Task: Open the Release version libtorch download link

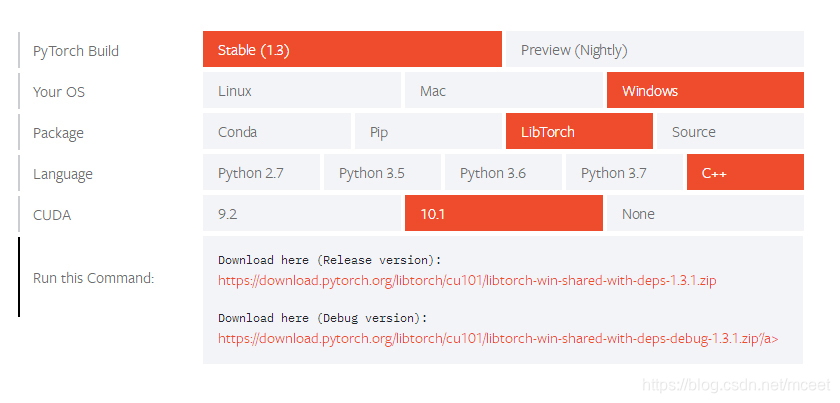Action: tap(467, 280)
